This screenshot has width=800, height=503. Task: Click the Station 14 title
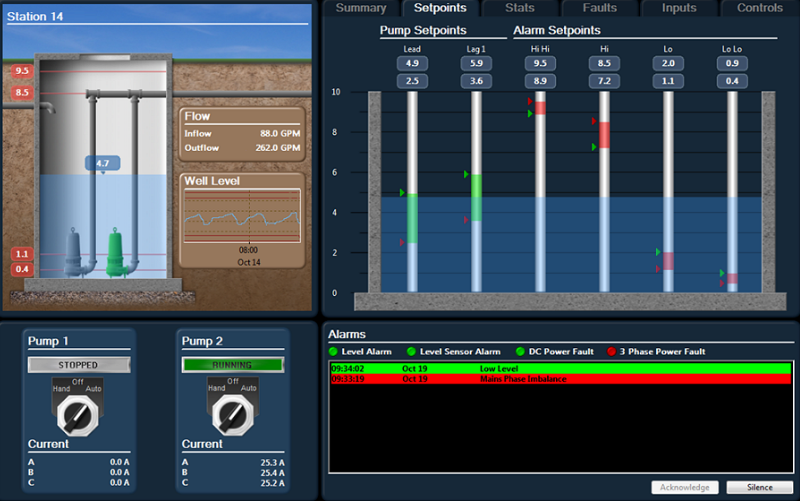point(35,16)
